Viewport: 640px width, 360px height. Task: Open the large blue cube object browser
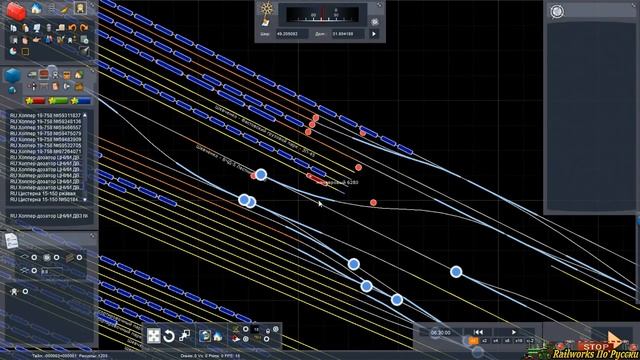pyautogui.click(x=13, y=75)
